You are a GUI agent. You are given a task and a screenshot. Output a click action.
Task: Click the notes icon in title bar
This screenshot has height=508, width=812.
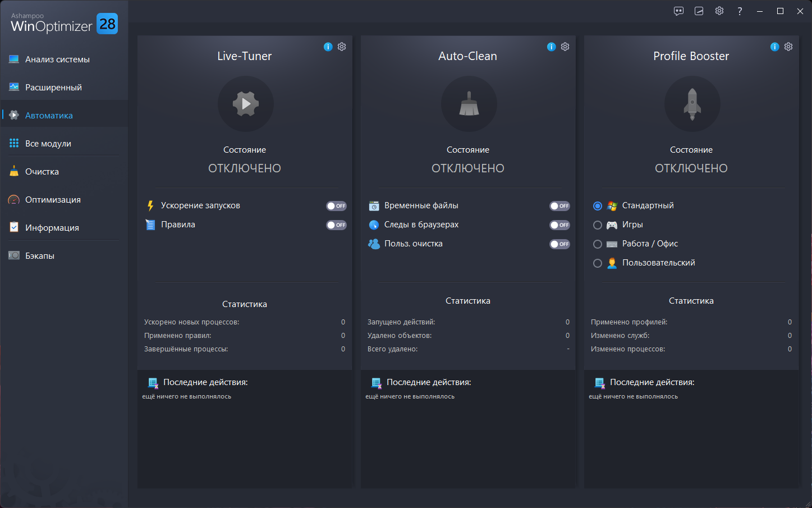pyautogui.click(x=699, y=11)
